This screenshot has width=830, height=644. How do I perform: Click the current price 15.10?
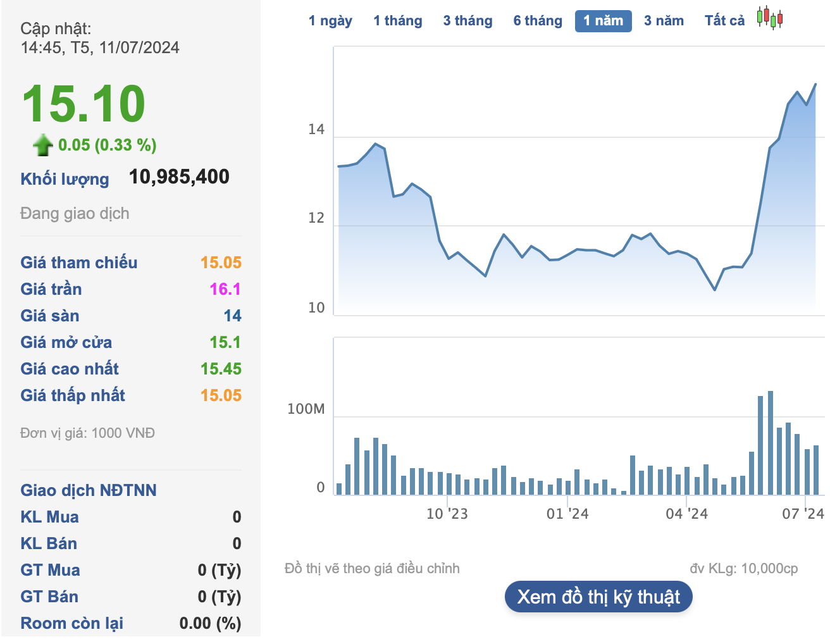(82, 104)
